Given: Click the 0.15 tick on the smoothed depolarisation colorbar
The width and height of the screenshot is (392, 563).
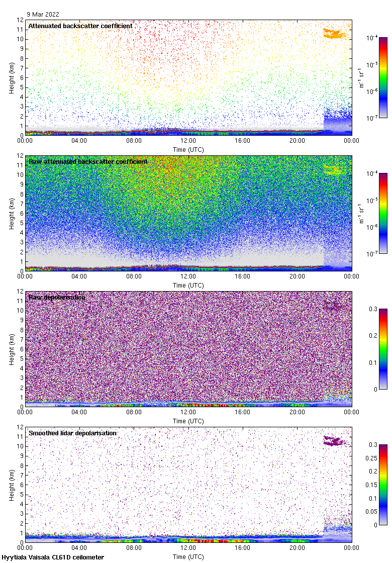Looking at the screenshot, I should click(371, 485).
